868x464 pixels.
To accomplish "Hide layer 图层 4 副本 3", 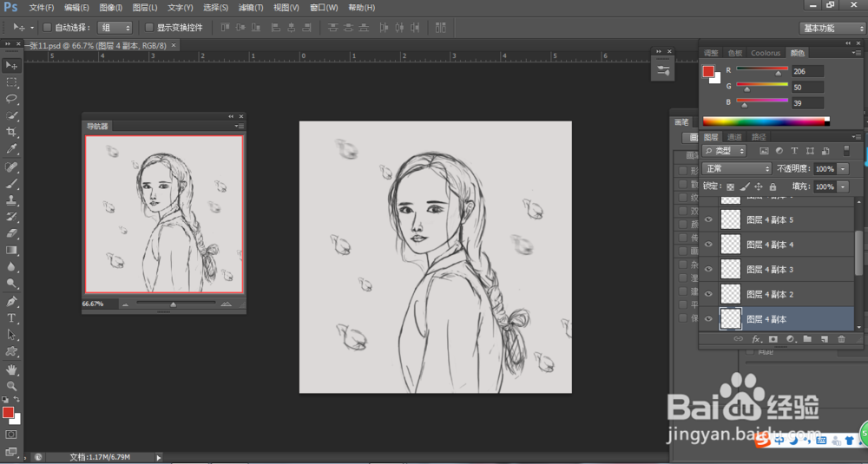I will pos(708,270).
